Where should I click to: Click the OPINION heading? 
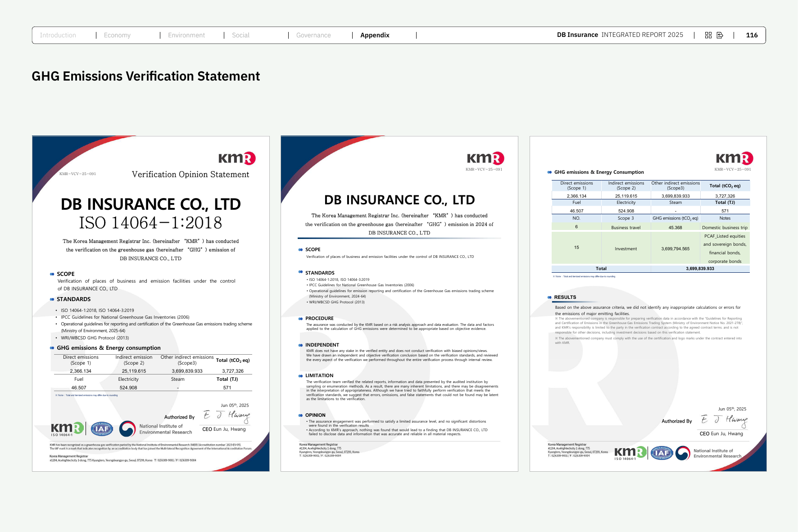pyautogui.click(x=315, y=415)
